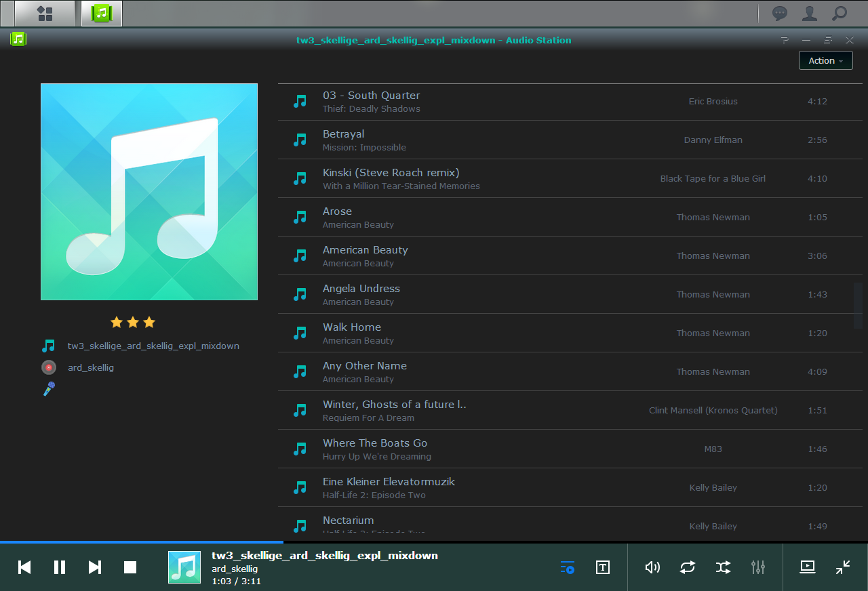Open the ard_skellig album link in info panel
The image size is (868, 591).
point(91,367)
